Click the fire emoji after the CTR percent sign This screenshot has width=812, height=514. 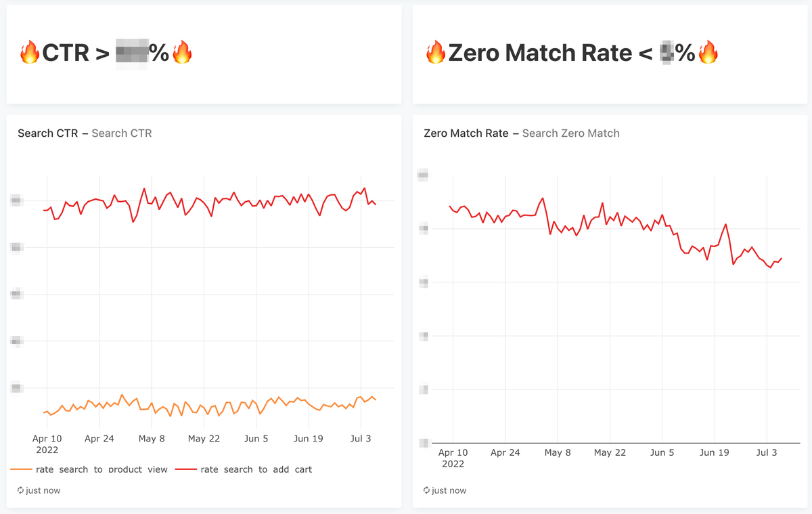click(x=182, y=53)
